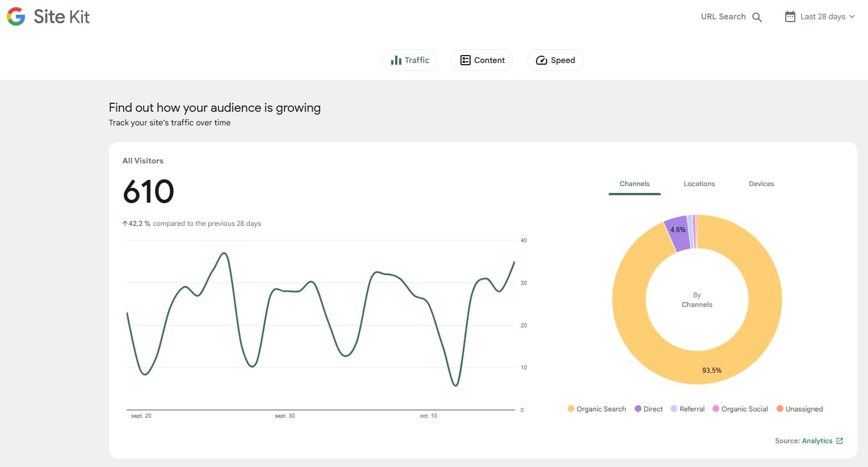Viewport: 868px width, 467px height.
Task: Switch to the Devices tab
Action: (x=761, y=184)
